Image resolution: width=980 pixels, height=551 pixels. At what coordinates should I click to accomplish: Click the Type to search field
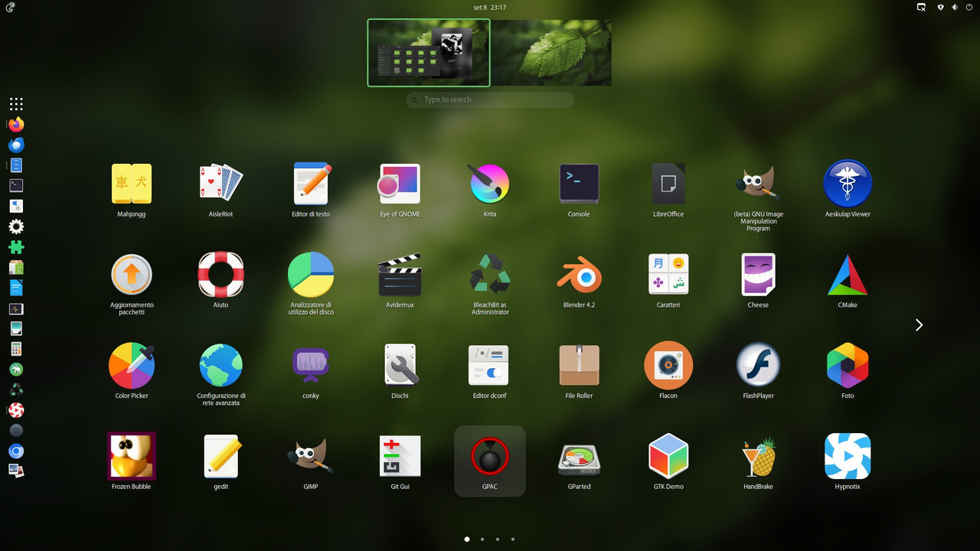(490, 99)
